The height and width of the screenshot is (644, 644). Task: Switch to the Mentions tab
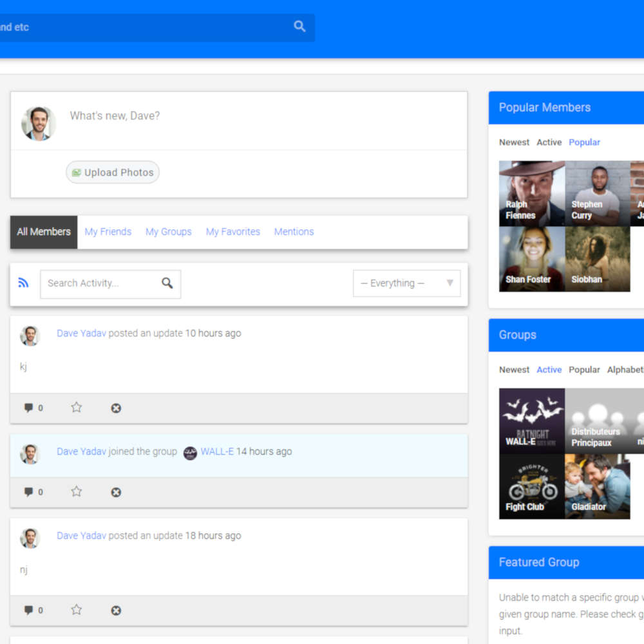coord(294,231)
